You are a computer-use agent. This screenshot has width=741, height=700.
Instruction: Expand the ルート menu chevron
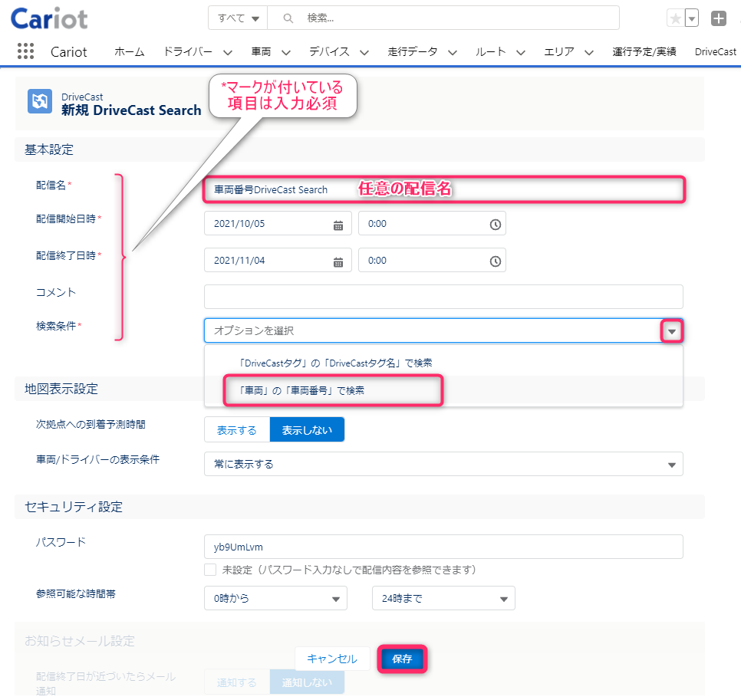pyautogui.click(x=520, y=52)
